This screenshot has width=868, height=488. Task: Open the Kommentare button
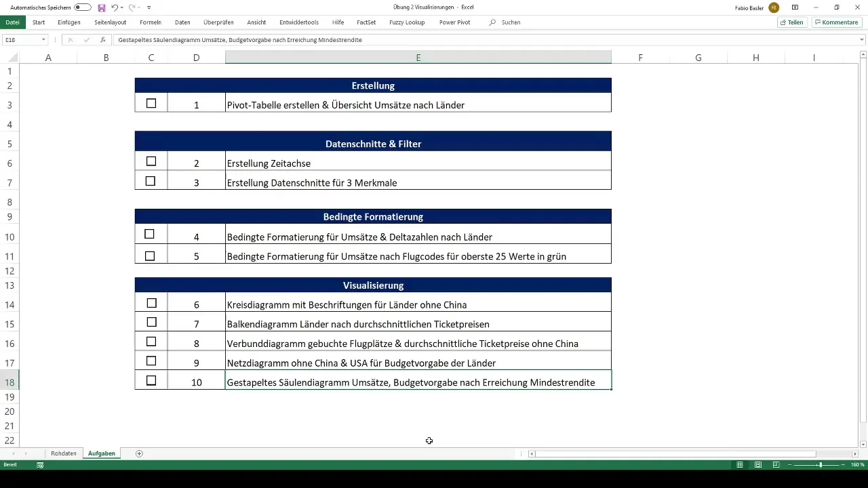(x=836, y=22)
